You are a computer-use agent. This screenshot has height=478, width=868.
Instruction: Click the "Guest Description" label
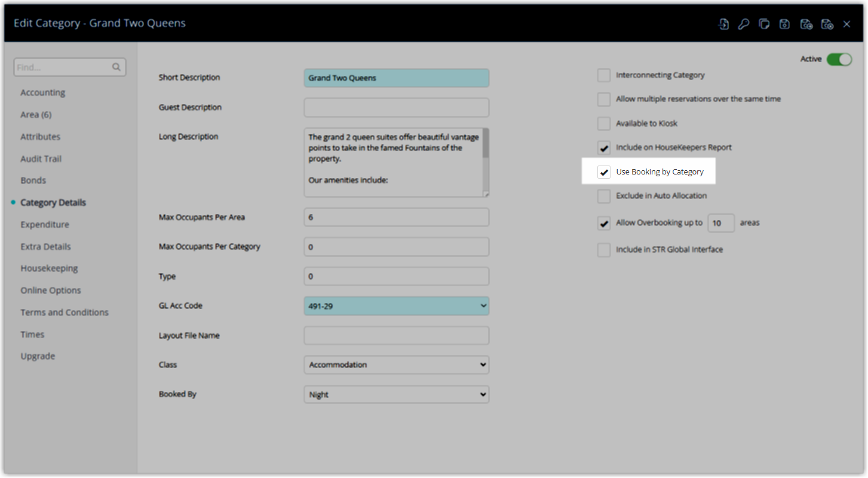[x=190, y=108]
